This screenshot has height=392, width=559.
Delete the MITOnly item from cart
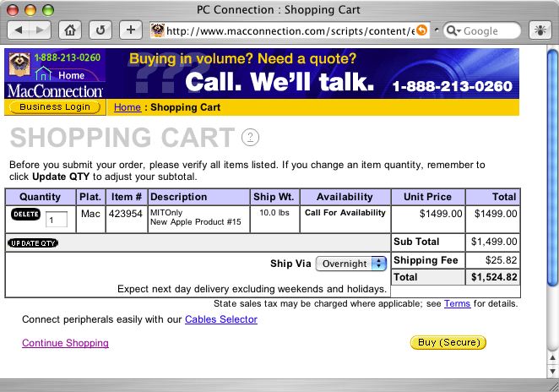click(25, 214)
